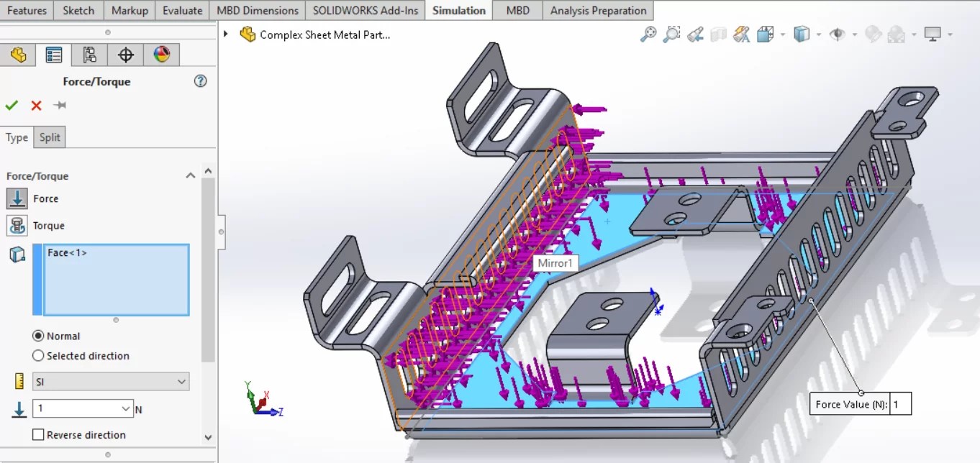
Task: Click Previous View icon
Action: [x=695, y=34]
